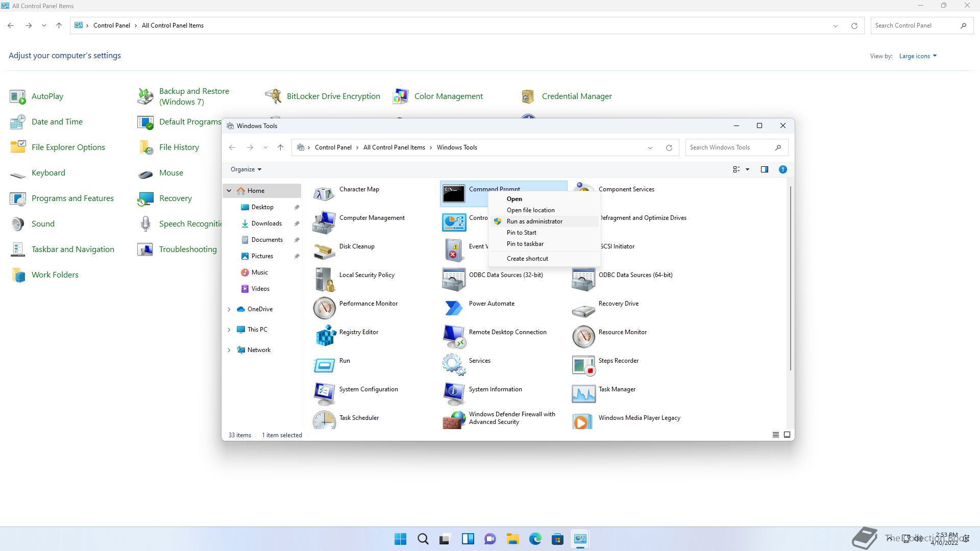Open Task Scheduler icon

[x=324, y=420]
